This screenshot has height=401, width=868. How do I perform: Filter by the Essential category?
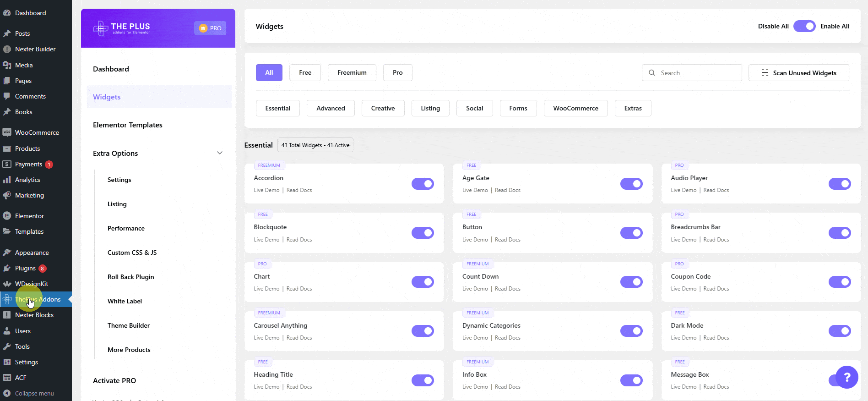click(x=278, y=108)
